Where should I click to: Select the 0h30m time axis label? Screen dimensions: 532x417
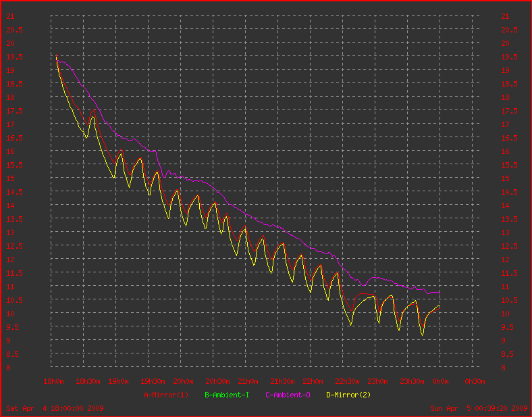(x=475, y=381)
